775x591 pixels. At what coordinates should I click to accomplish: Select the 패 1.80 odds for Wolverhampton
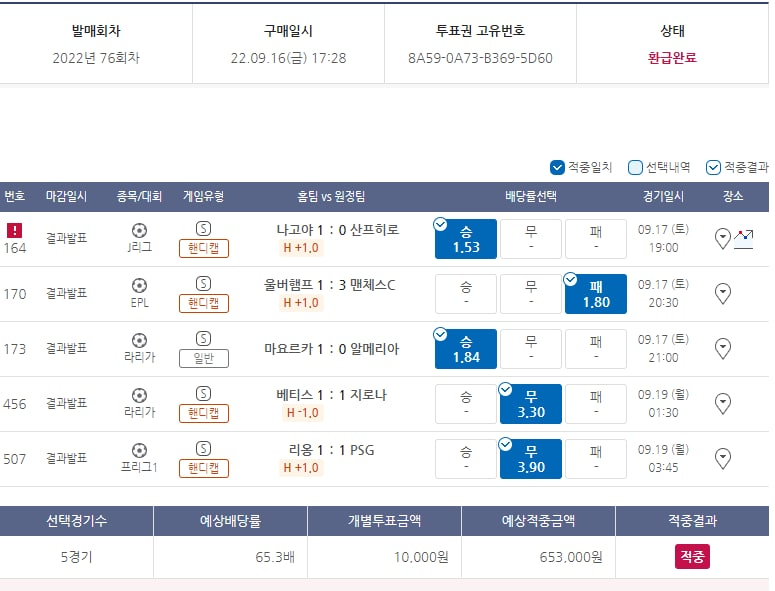(596, 294)
